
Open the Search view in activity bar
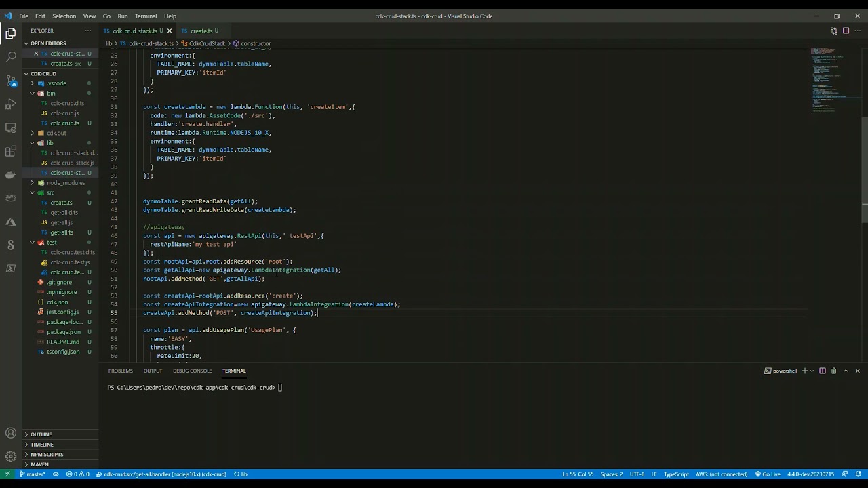pos(11,57)
